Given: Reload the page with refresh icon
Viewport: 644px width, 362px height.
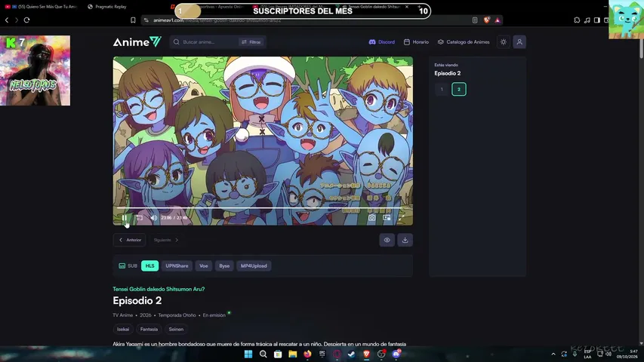Looking at the screenshot, I should pos(26,20).
